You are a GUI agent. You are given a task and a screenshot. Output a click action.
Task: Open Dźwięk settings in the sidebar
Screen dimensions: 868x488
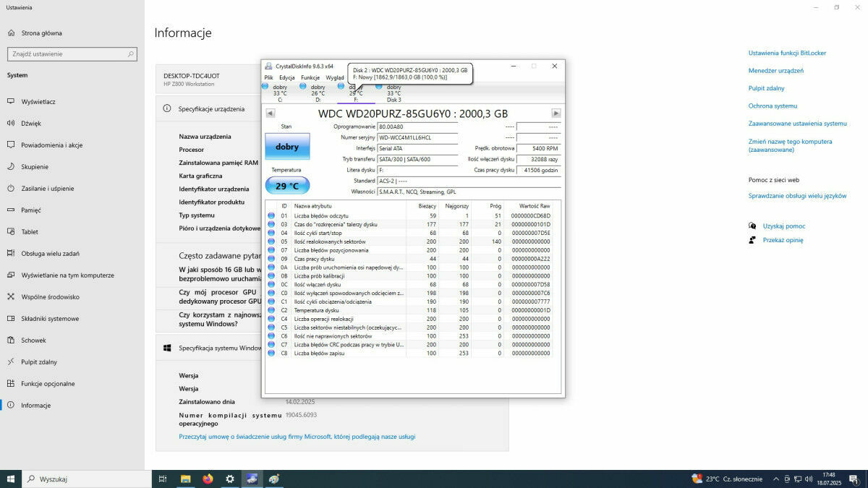(31, 124)
